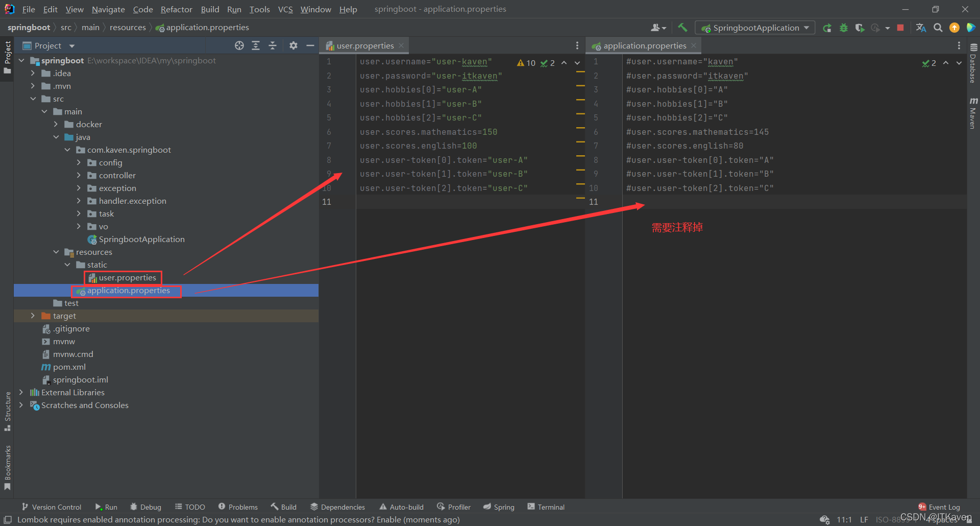Select SpringbootApplication class in tree
980x526 pixels.
pyautogui.click(x=136, y=239)
